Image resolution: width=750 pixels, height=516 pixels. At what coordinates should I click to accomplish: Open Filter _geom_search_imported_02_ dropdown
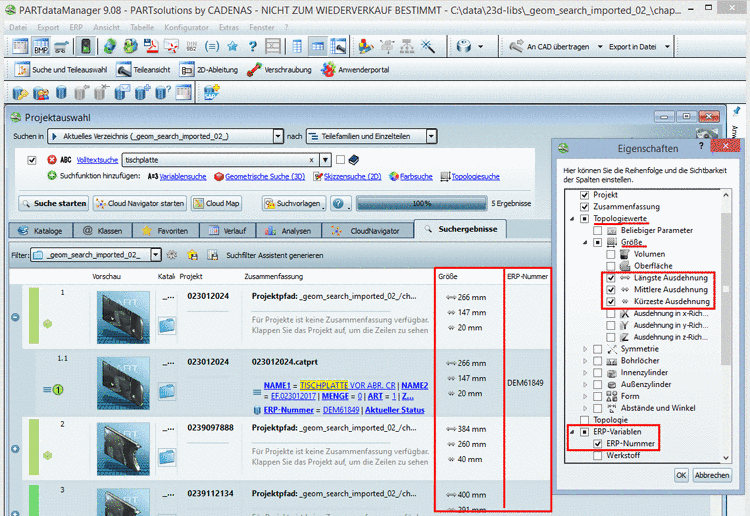pyautogui.click(x=155, y=255)
